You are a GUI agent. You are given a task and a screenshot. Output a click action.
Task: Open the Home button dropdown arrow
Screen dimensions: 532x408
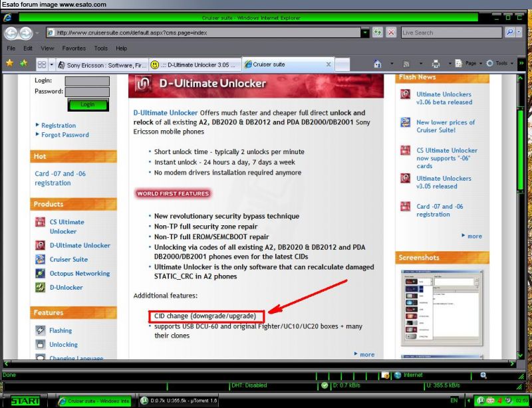tap(392, 64)
